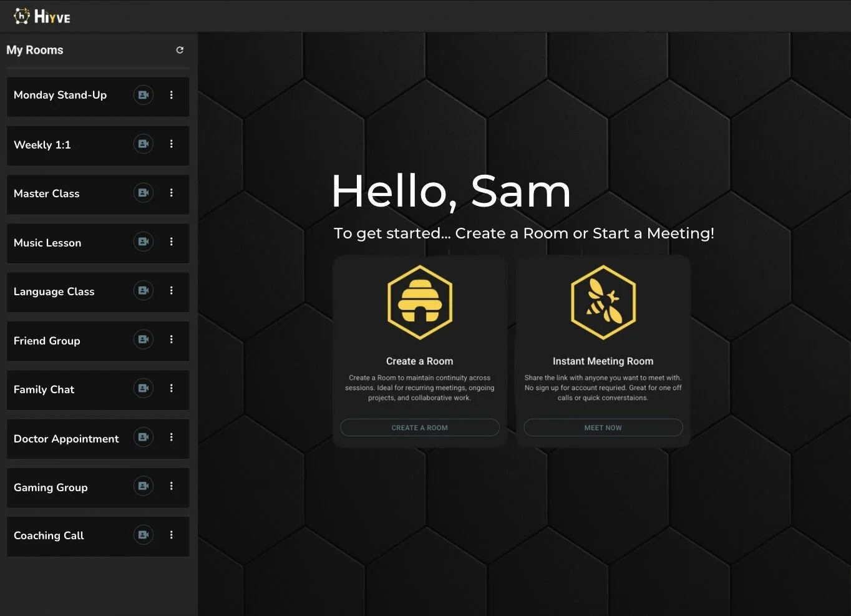Screen dimensions: 851x616
Task: Click the bee Instant Meeting icon
Action: [603, 302]
